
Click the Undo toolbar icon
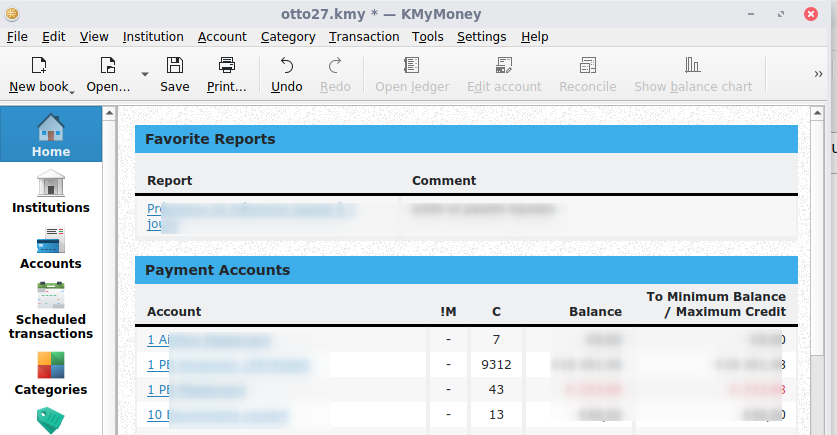click(287, 66)
